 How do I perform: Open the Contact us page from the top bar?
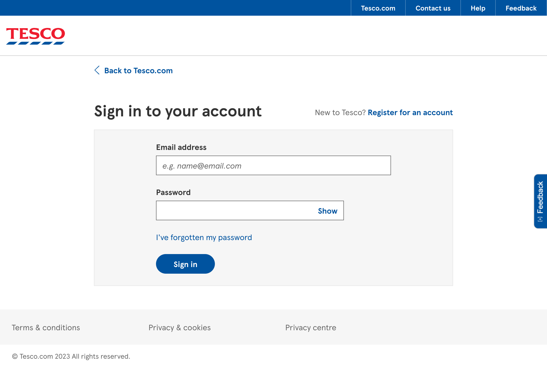coord(433,8)
